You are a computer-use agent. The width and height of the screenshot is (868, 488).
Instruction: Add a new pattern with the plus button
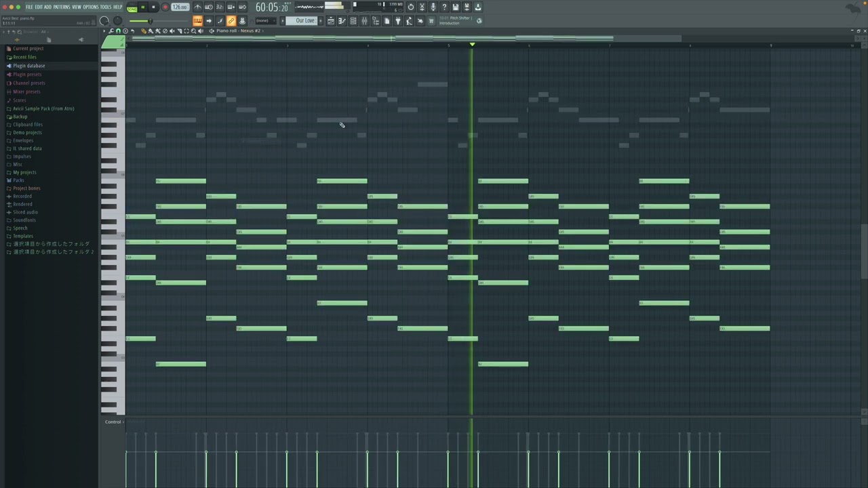tap(321, 20)
